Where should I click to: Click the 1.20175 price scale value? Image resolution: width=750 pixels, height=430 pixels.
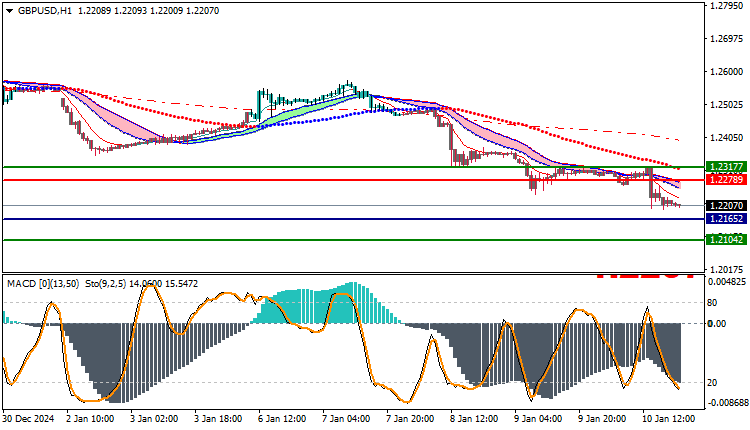(727, 269)
